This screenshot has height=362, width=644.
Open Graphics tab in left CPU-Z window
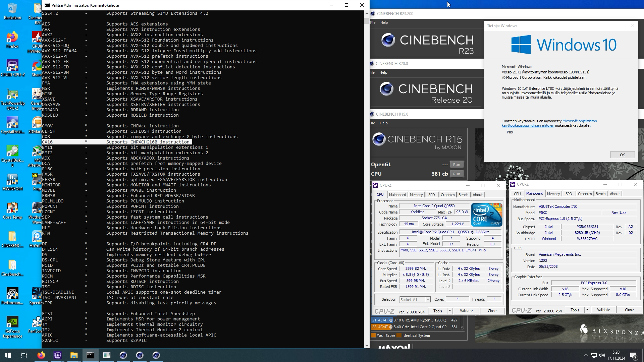pos(447,195)
